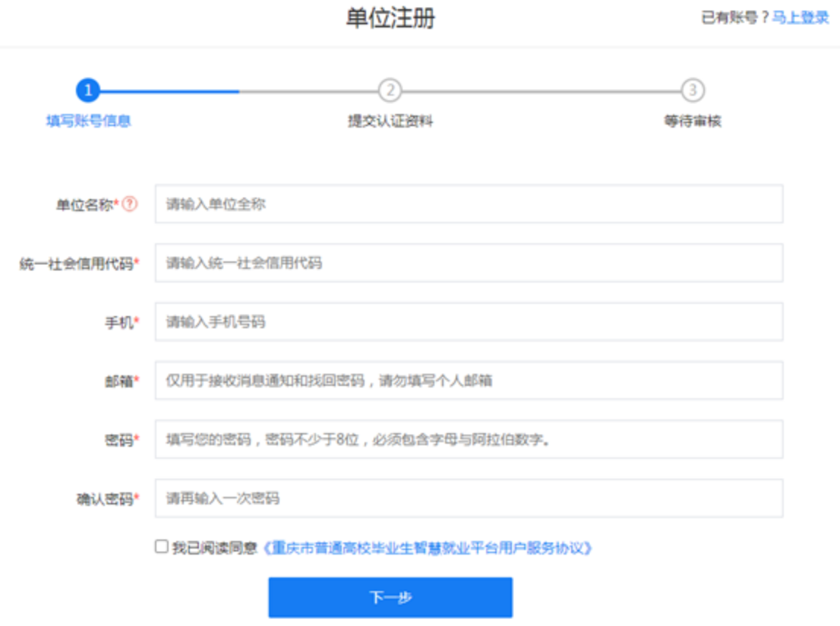The width and height of the screenshot is (840, 626).
Task: Select the 填写账号信息 step label
Action: click(88, 121)
